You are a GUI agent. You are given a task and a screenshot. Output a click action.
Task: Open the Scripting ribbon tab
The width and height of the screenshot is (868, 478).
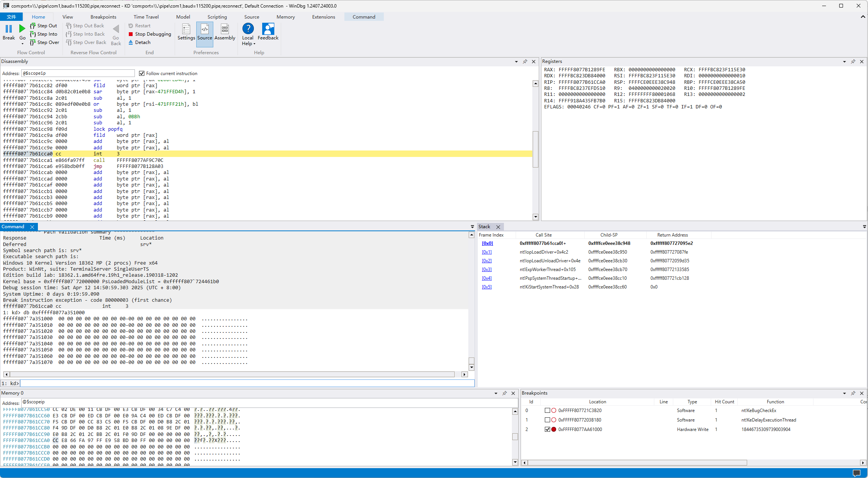(217, 17)
